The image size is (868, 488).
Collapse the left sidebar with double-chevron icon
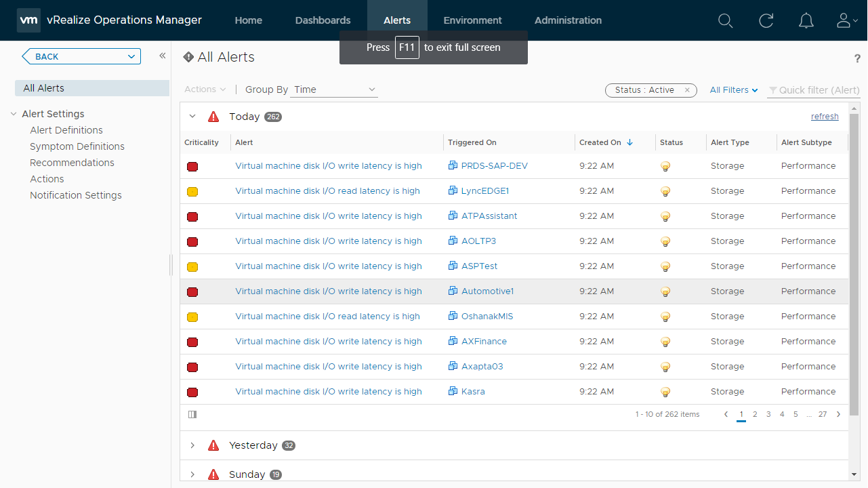(x=163, y=56)
